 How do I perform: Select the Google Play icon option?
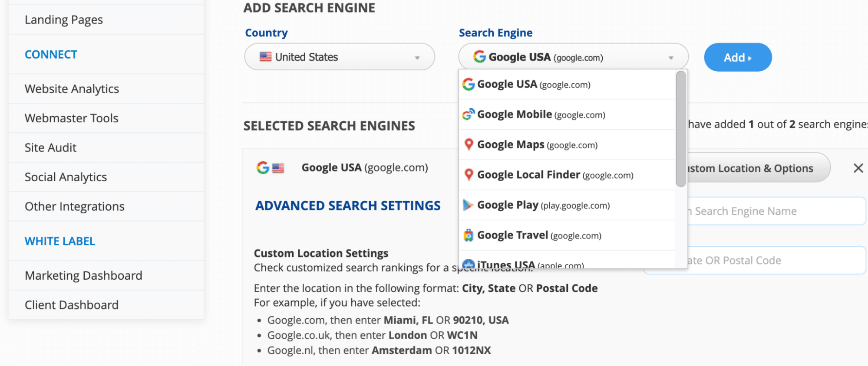(x=468, y=205)
